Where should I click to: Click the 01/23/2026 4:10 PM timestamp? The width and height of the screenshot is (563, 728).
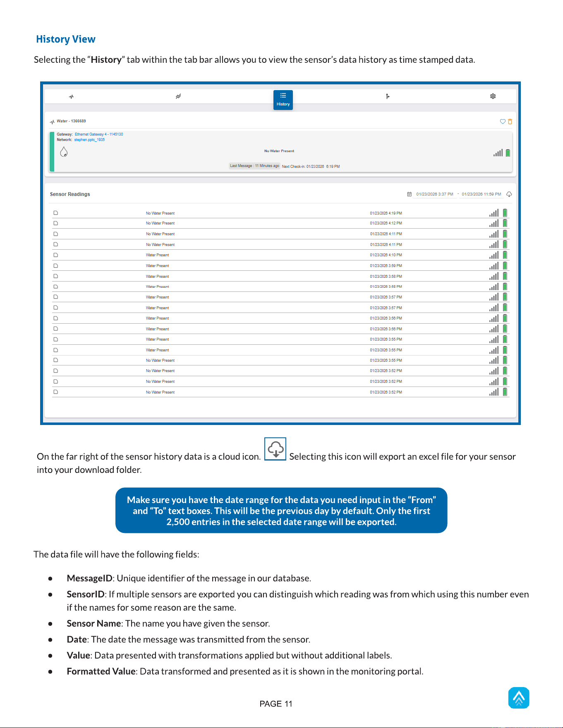[386, 255]
